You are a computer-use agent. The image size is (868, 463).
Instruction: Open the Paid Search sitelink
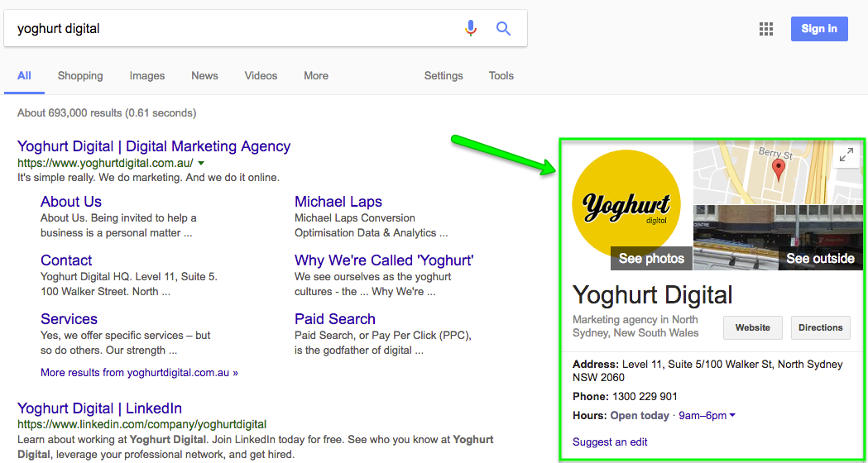pos(335,318)
